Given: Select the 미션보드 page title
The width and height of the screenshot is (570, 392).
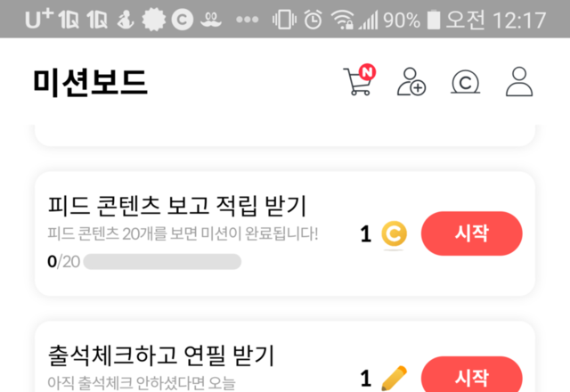Looking at the screenshot, I should 90,83.
